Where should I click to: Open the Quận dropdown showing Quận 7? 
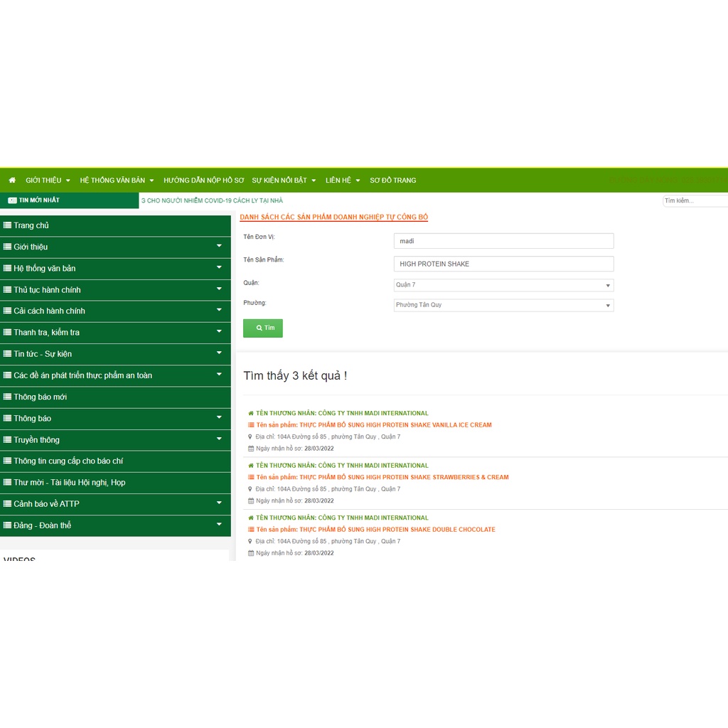click(x=503, y=285)
